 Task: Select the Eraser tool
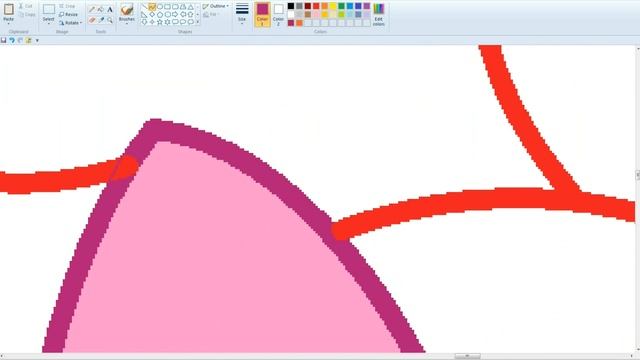pyautogui.click(x=92, y=20)
